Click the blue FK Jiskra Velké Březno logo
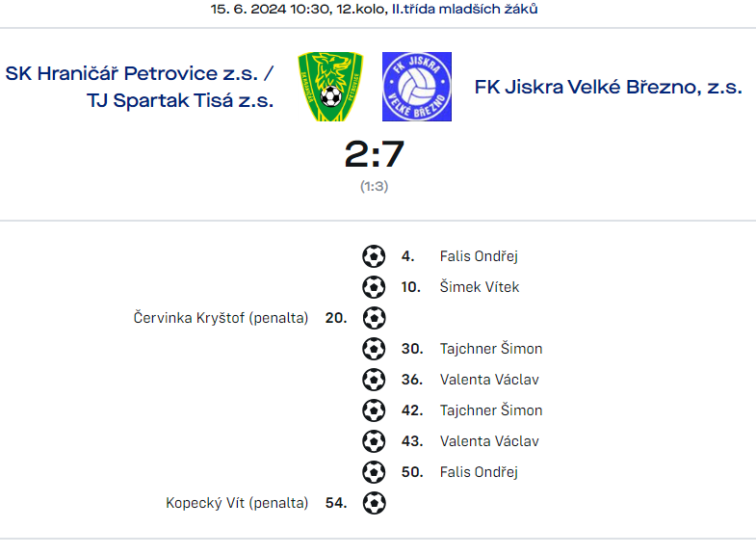Viewport: 756px width, 555px height. (x=417, y=87)
